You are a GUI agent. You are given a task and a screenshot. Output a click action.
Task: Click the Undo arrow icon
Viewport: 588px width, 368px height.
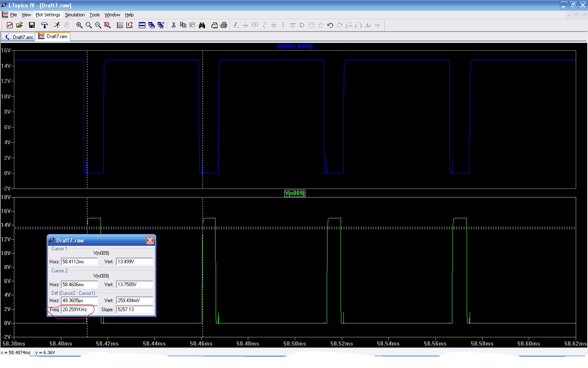point(330,25)
